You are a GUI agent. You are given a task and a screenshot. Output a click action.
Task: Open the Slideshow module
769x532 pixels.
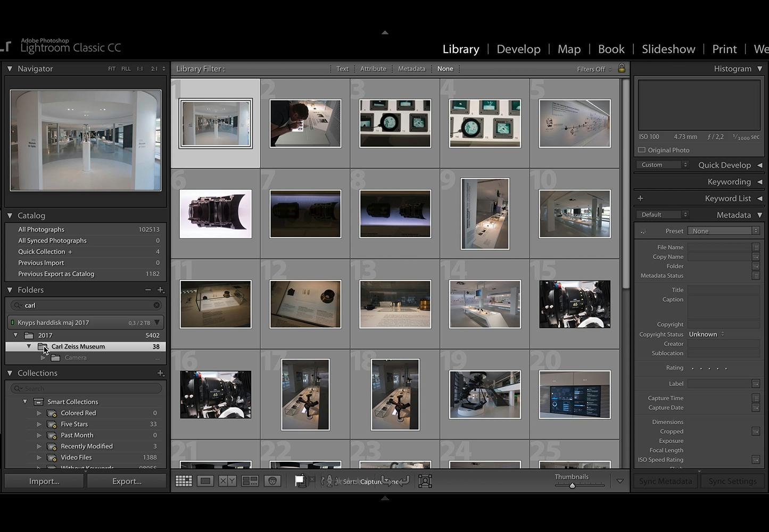(x=668, y=49)
